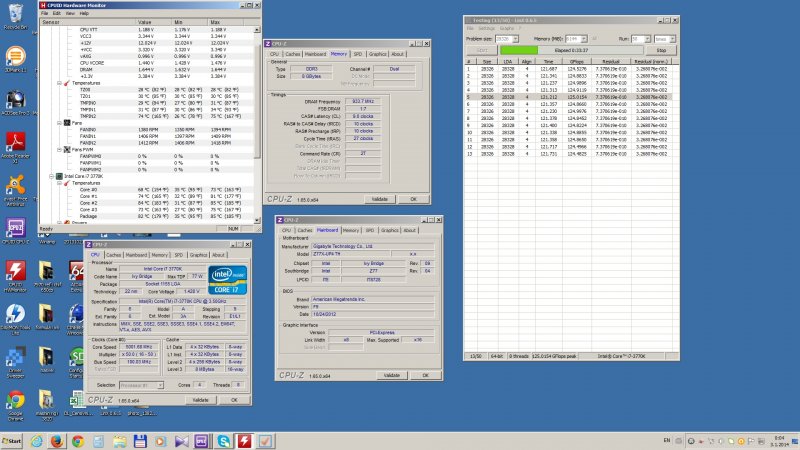Select row 13 in LinX results table

pyautogui.click(x=567, y=154)
